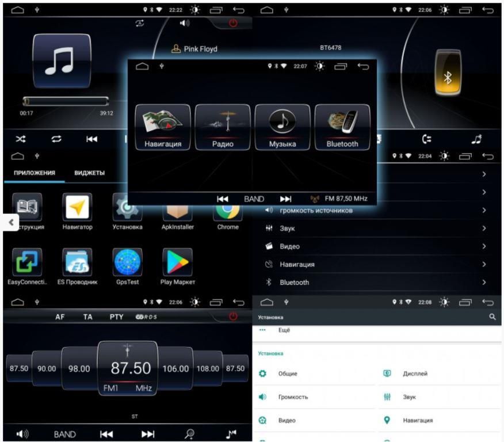Toggle the AF radio option

tap(60, 317)
